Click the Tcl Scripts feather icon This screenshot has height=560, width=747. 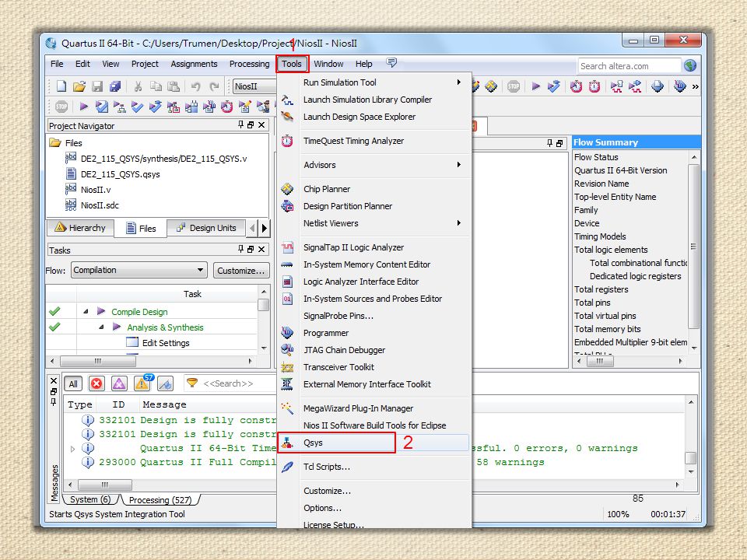point(287,467)
